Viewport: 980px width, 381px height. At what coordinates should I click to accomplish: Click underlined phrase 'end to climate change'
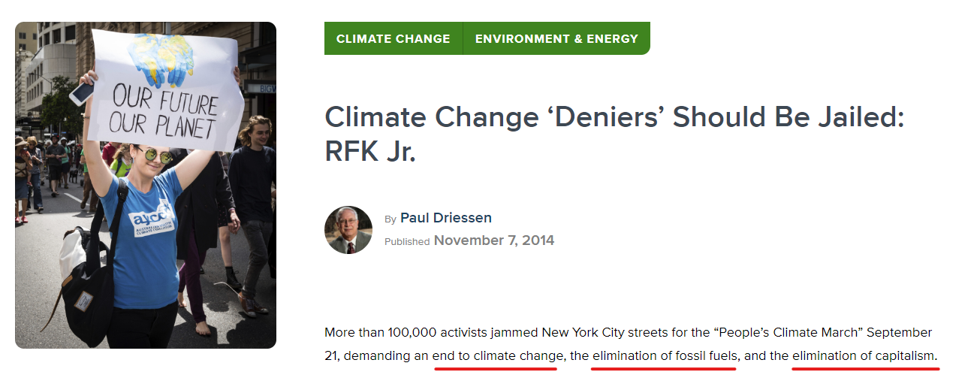[497, 355]
